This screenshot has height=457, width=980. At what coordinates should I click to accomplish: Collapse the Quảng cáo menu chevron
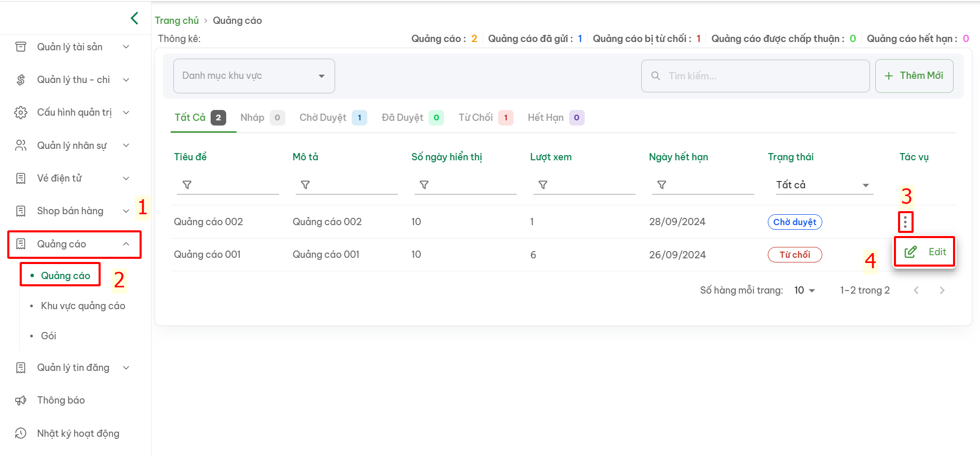click(x=126, y=244)
